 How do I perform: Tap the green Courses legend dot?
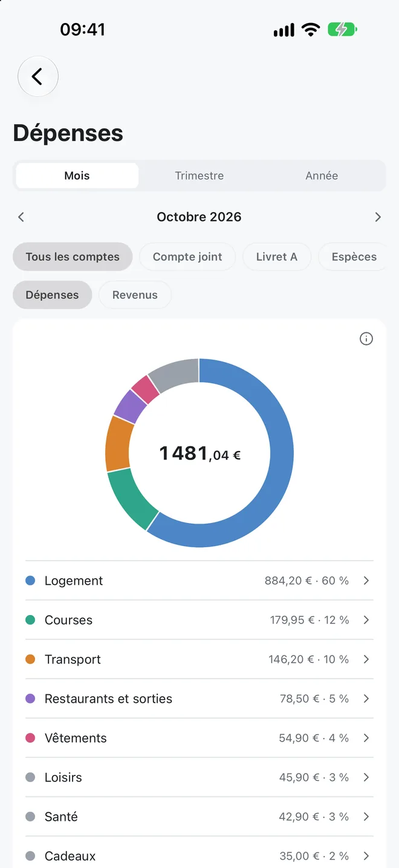pos(30,620)
